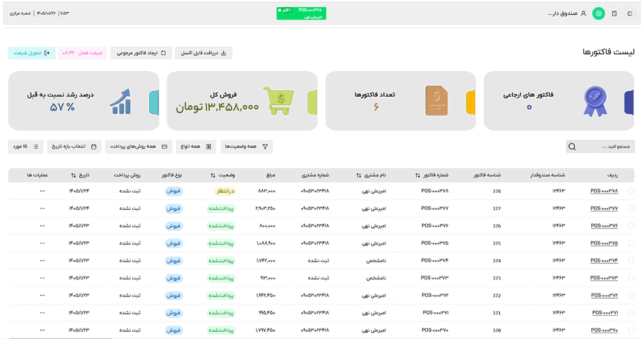Open the three-dot actions menu for row 371
The height and width of the screenshot is (341, 644).
point(42,313)
